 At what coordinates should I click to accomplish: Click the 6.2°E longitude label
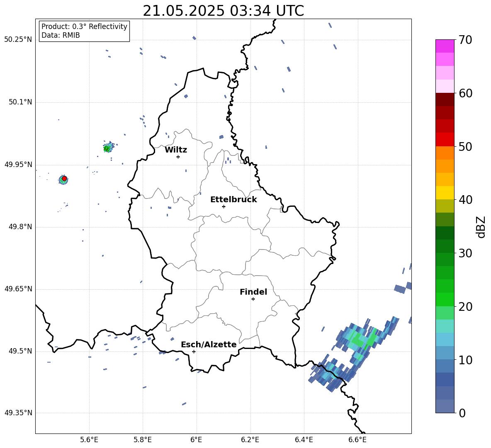point(250,440)
